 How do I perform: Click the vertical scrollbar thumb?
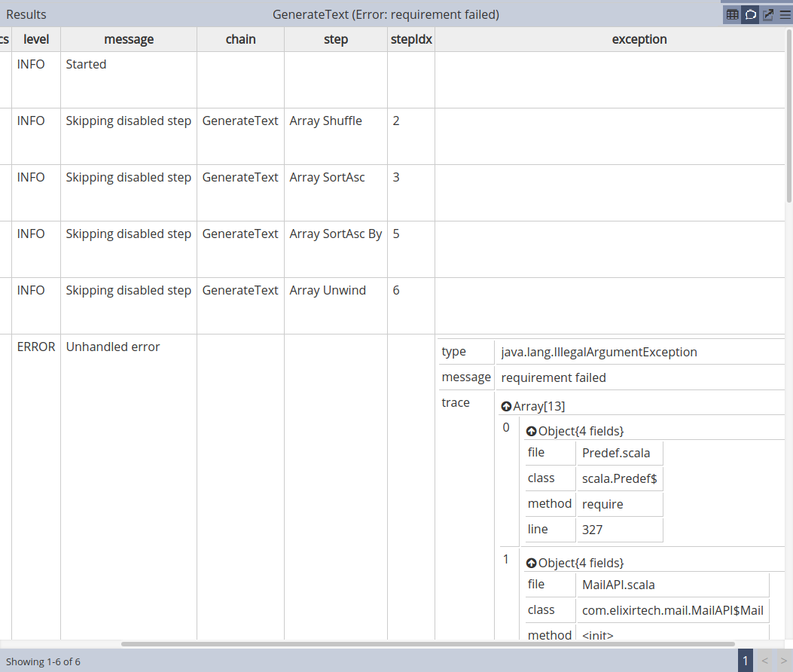pyautogui.click(x=788, y=113)
